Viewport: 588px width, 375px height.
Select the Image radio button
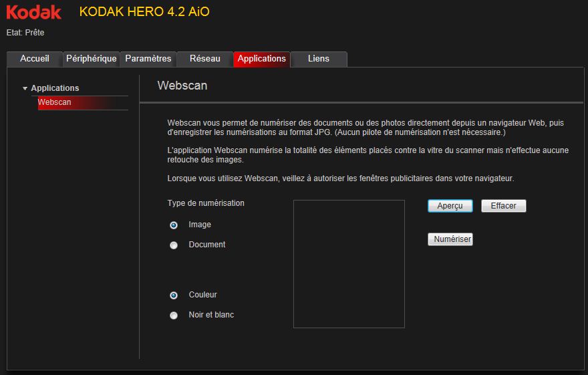point(174,225)
